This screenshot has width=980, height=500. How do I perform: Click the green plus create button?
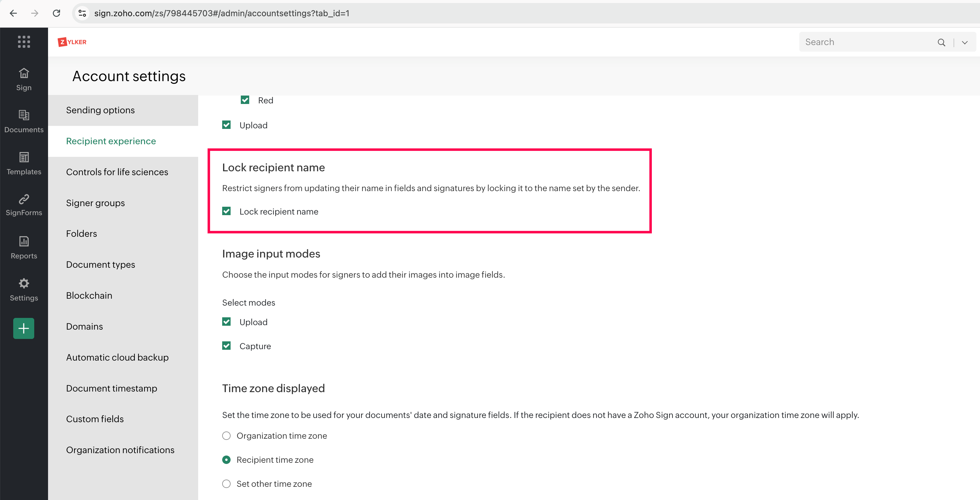tap(24, 328)
